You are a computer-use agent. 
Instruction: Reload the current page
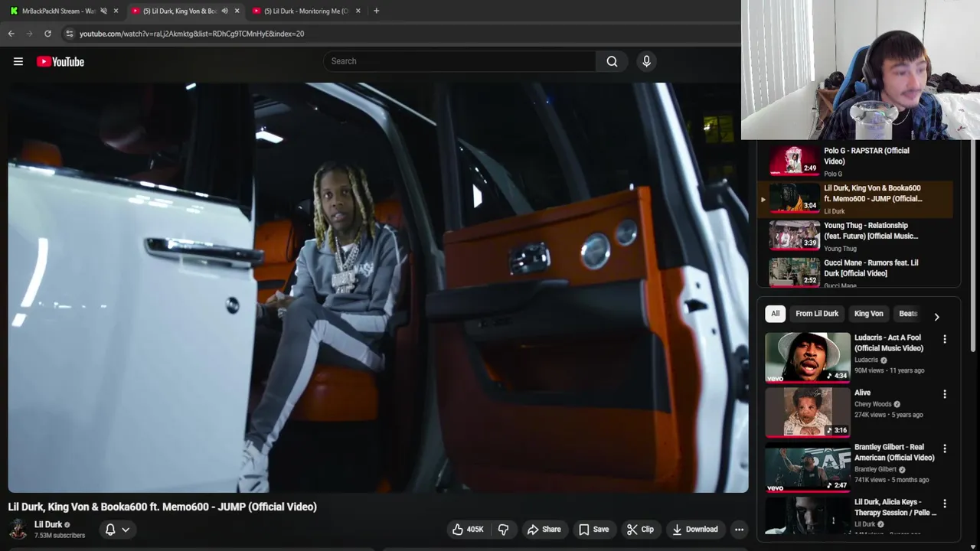pyautogui.click(x=47, y=34)
